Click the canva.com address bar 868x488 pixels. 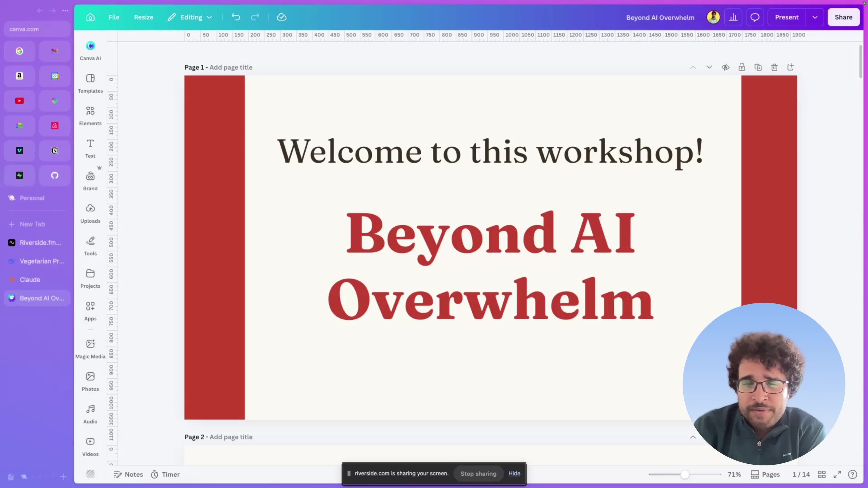[37, 29]
